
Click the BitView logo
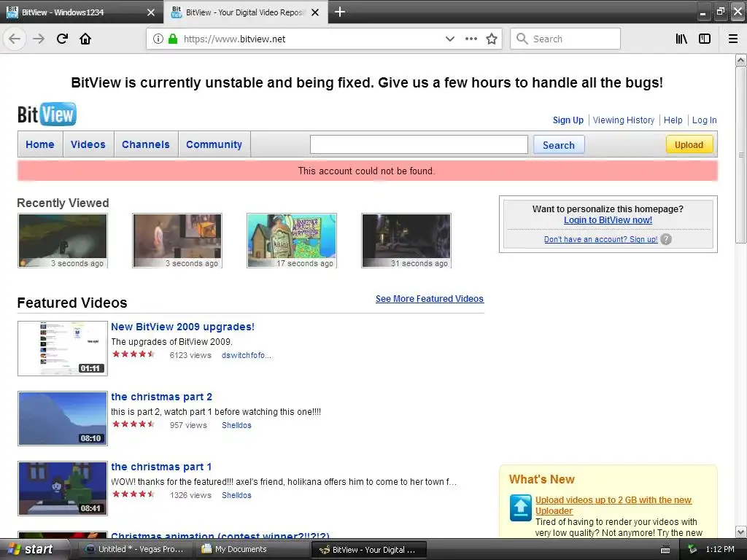click(x=47, y=114)
